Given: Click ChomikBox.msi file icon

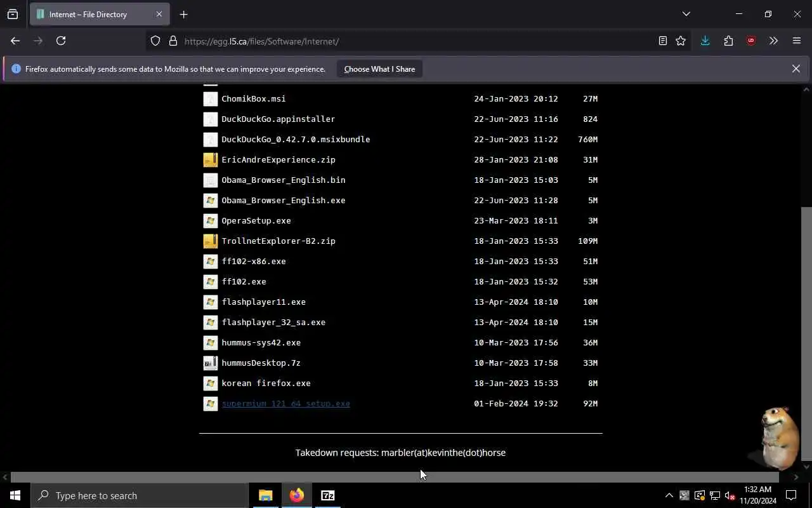Looking at the screenshot, I should 210,98.
